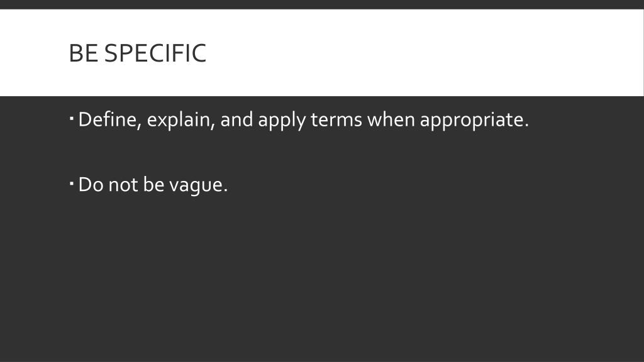This screenshot has width=644, height=362.
Task: Click the square bullet marker before 'Define'
Action: (x=72, y=119)
